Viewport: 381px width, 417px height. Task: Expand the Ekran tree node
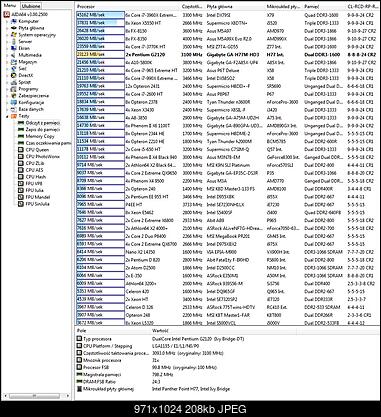point(7,48)
